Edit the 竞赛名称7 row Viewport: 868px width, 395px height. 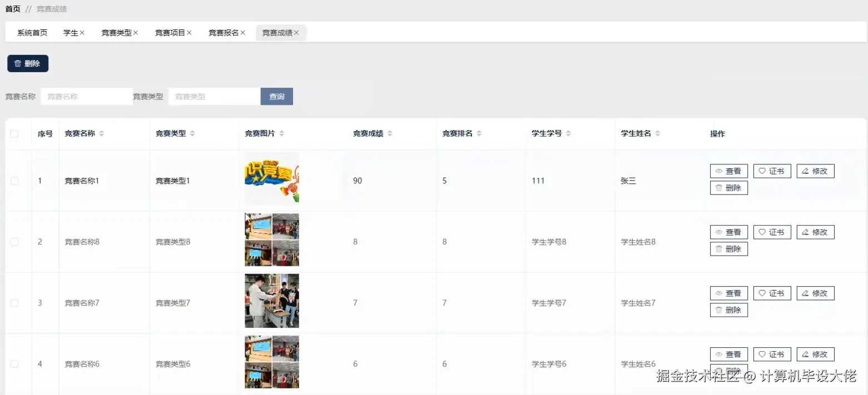tap(816, 293)
